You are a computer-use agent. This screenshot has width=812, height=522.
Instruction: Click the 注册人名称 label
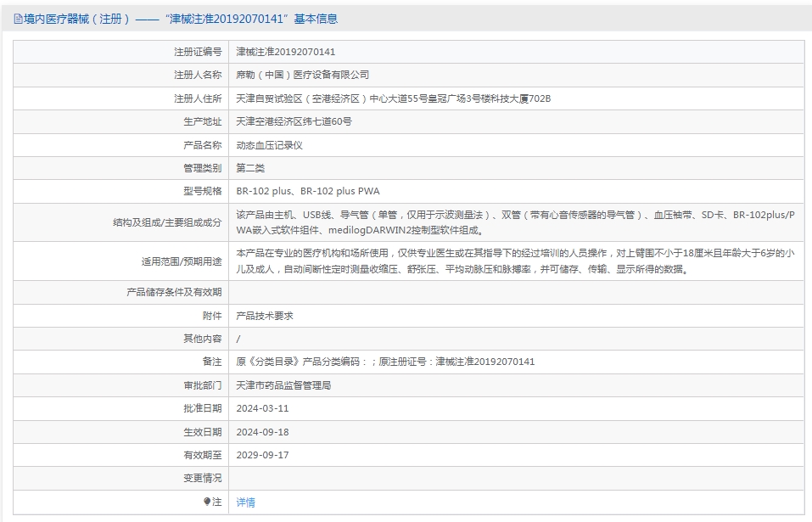198,75
